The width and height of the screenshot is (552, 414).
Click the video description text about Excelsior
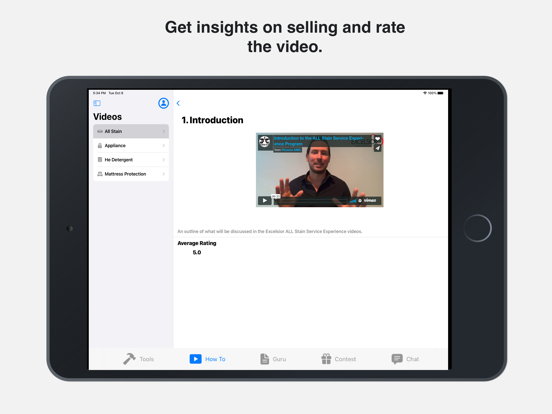point(270,231)
